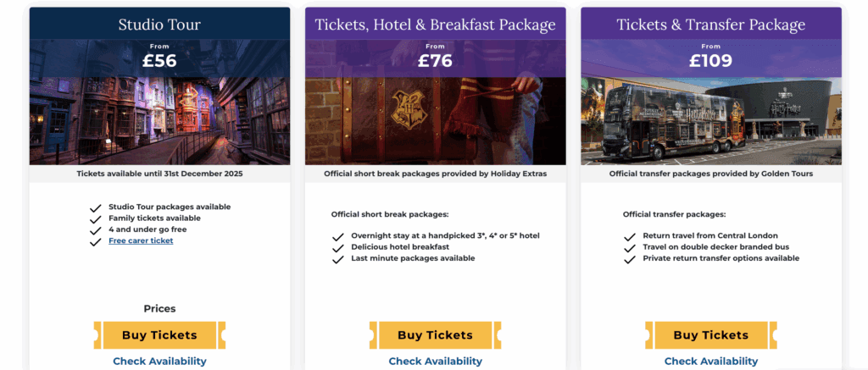Click the Tickets & Transfer Package heading
The height and width of the screenshot is (370, 868).
pos(710,25)
